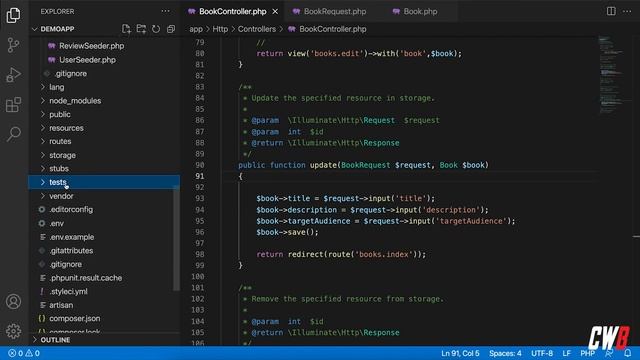
Task: Select the BookController.php tab
Action: coord(233,11)
